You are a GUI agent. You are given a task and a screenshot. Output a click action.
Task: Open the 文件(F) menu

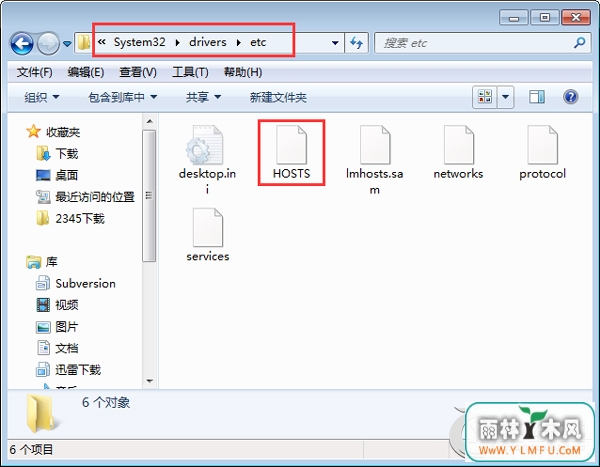(34, 72)
